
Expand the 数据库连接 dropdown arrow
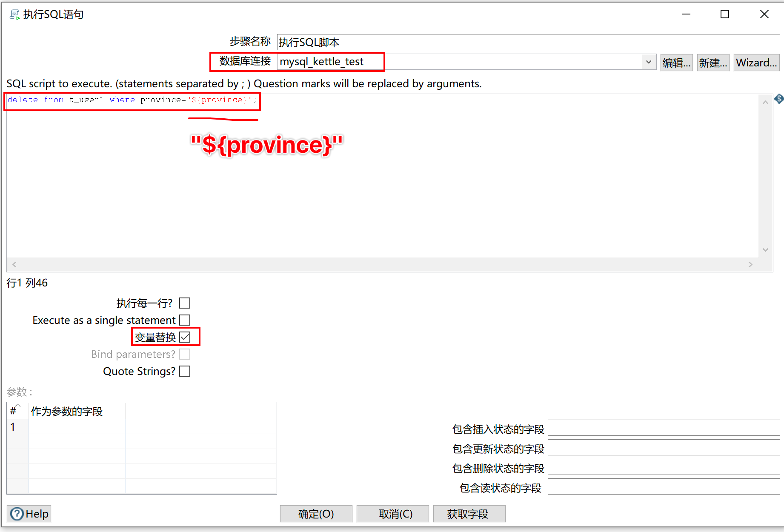click(648, 62)
